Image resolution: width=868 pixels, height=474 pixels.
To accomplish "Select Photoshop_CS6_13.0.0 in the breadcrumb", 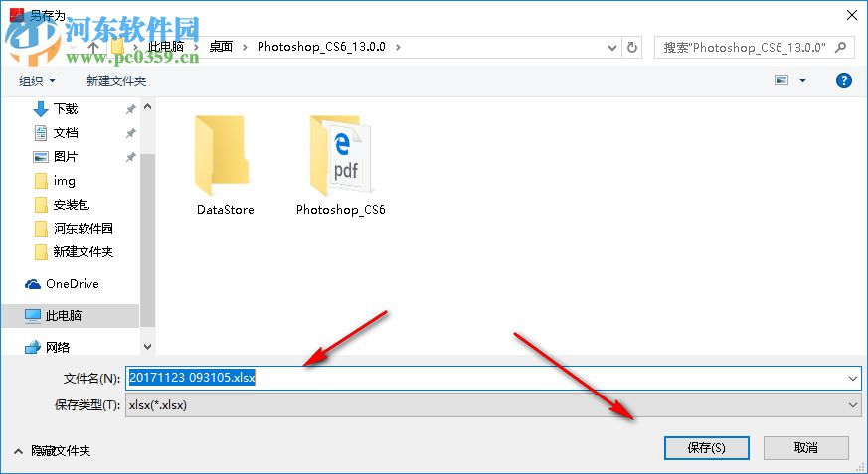I will (x=321, y=47).
